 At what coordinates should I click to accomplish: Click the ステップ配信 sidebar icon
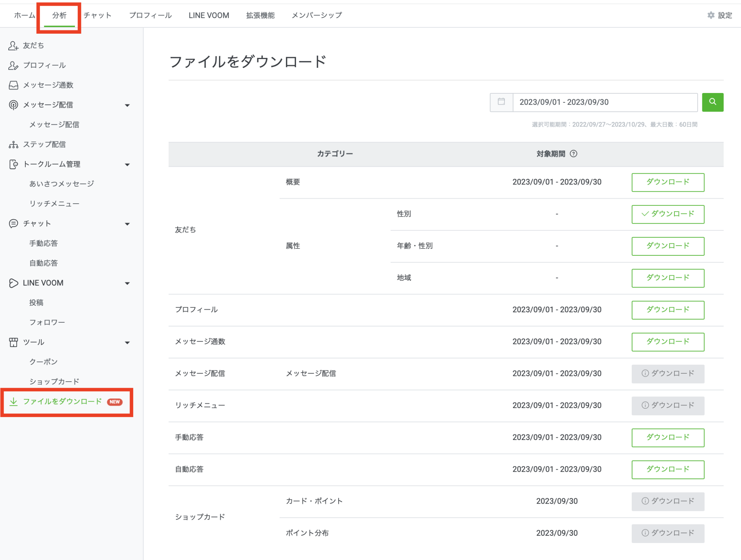[13, 144]
